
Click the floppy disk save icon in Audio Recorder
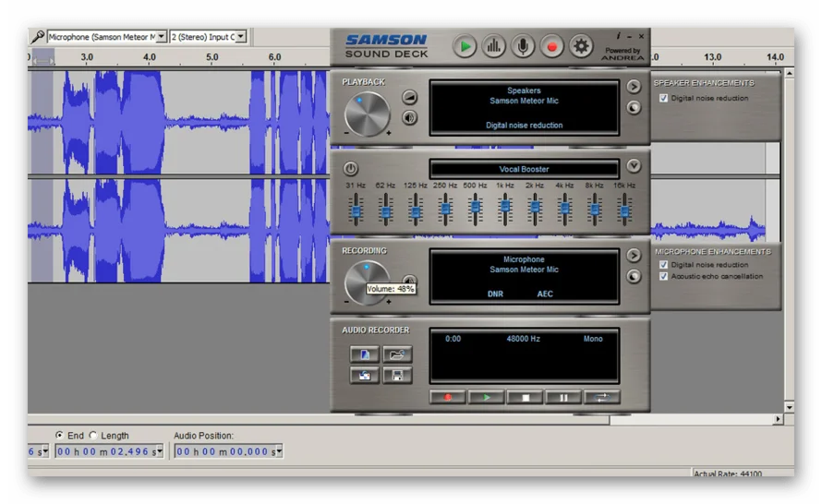(397, 375)
